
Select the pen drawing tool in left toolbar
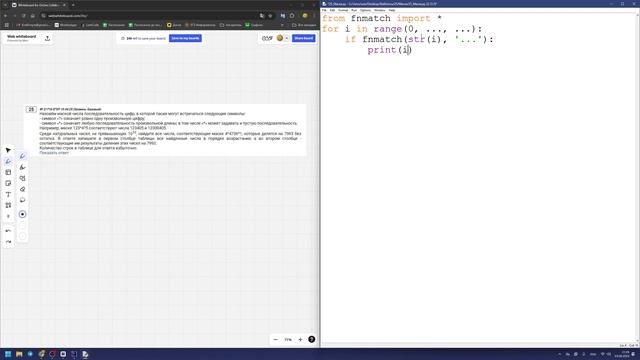[8, 162]
